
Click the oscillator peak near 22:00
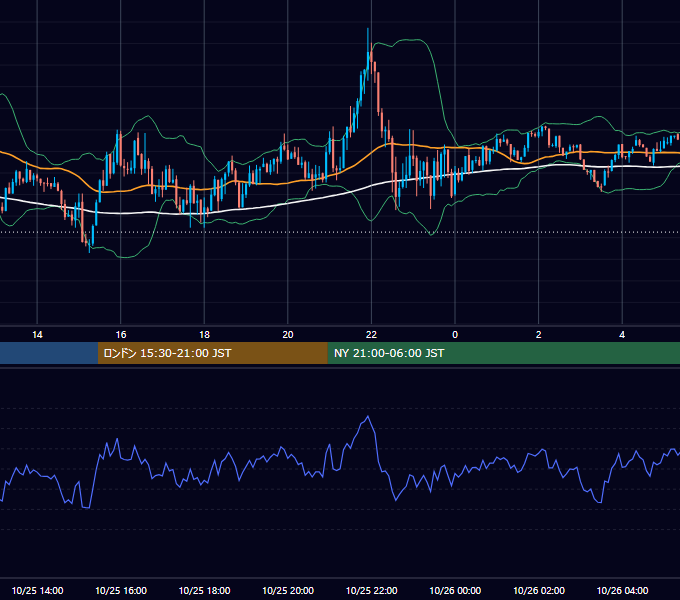tap(368, 417)
